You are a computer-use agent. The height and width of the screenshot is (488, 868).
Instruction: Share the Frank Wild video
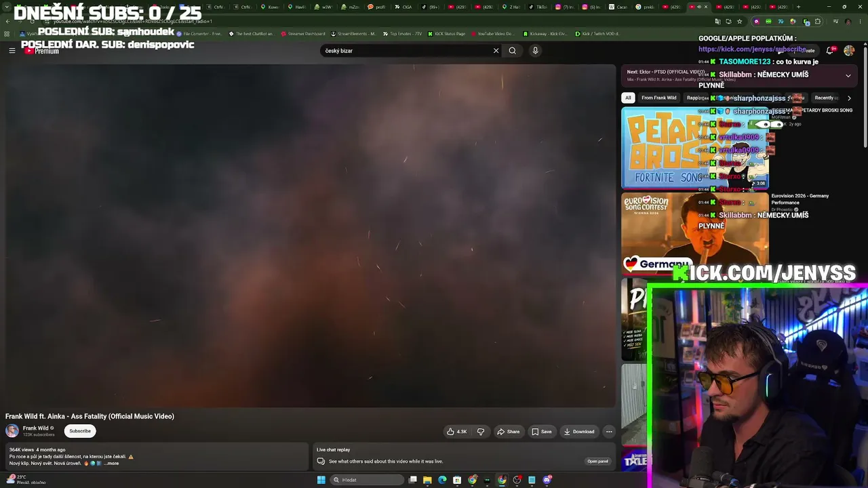click(509, 432)
